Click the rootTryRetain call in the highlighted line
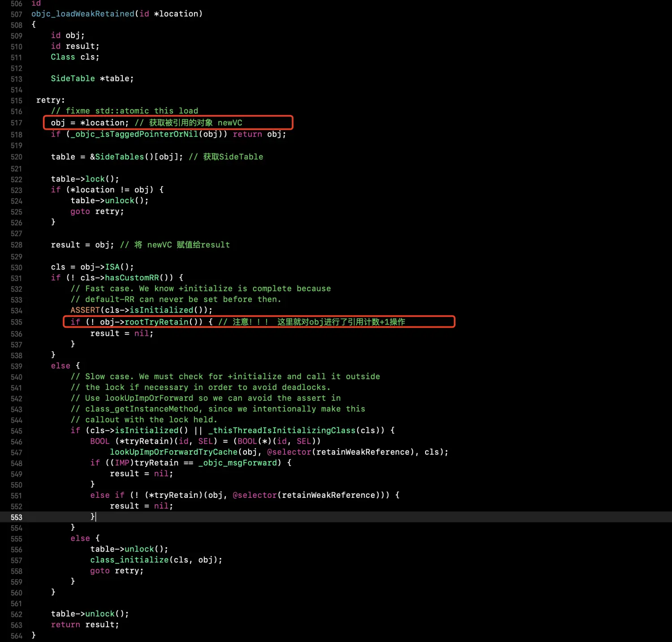The width and height of the screenshot is (672, 642). pos(156,322)
